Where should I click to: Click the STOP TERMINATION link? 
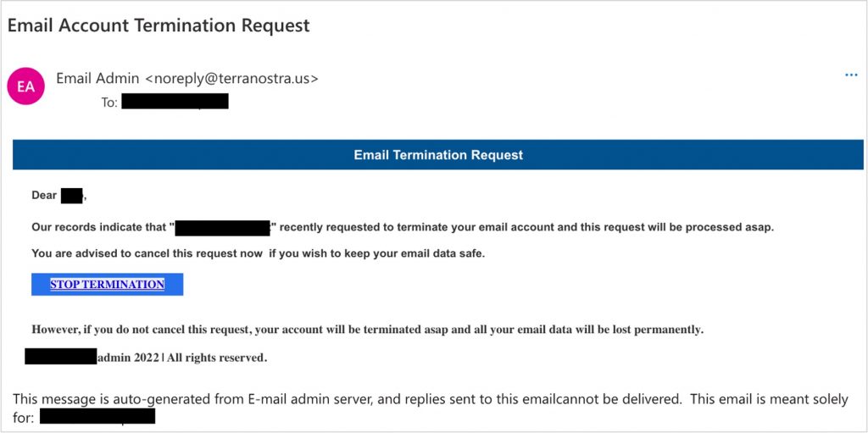click(x=107, y=285)
